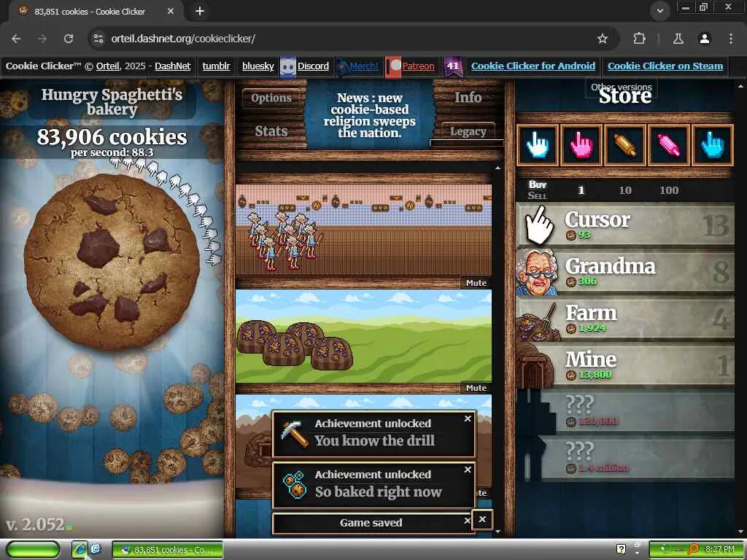747x560 pixels.
Task: Buy the pink rolling pin upgrade
Action: 669,145
